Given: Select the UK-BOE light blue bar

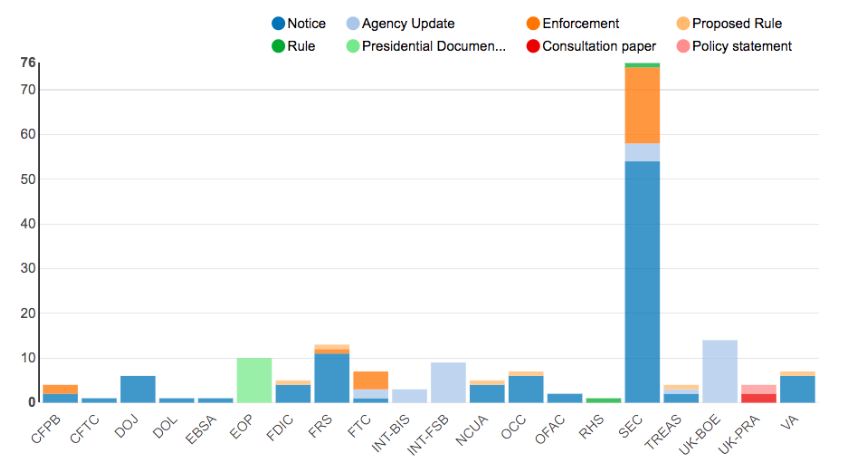Looking at the screenshot, I should pyautogui.click(x=720, y=371).
